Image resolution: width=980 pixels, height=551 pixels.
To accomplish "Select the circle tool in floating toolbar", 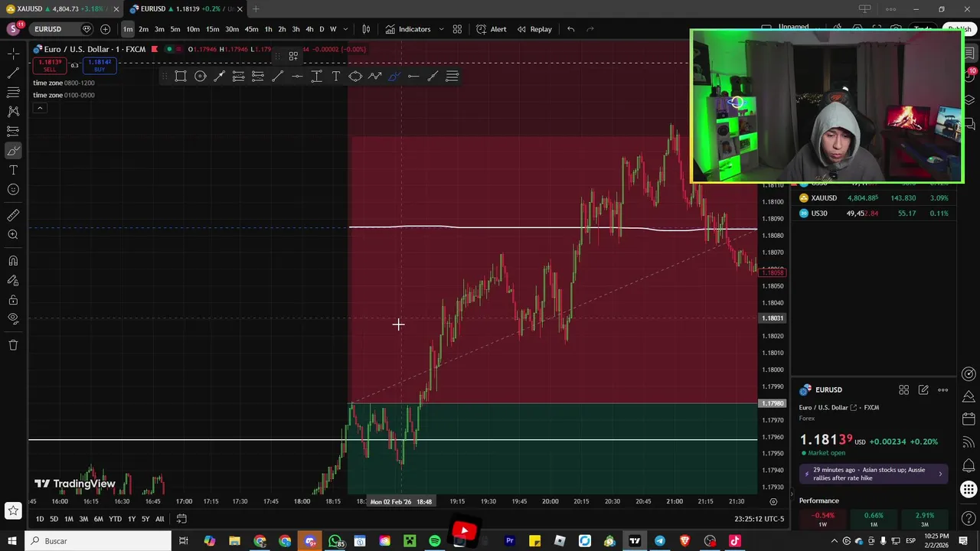I will pos(200,76).
